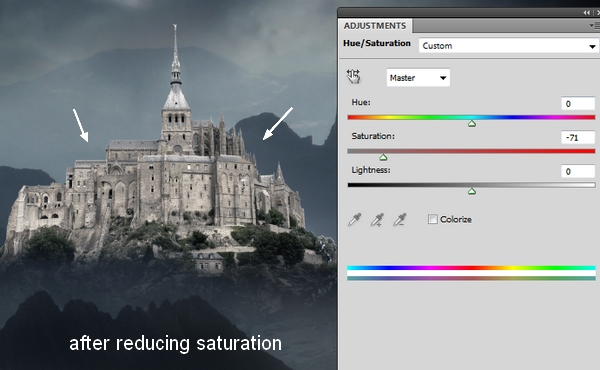Click the Lightness value input field
The image size is (600, 370).
[578, 171]
